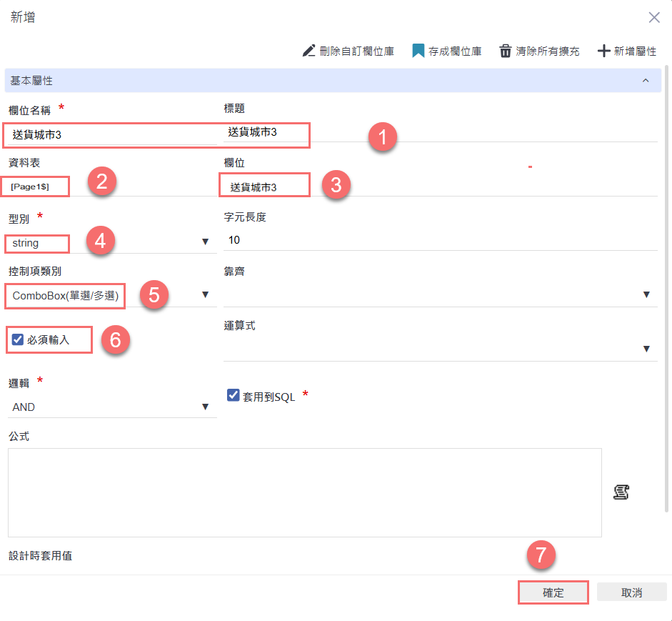Uncheck the 套用到SQL checkbox
The image size is (672, 621).
pyautogui.click(x=233, y=395)
